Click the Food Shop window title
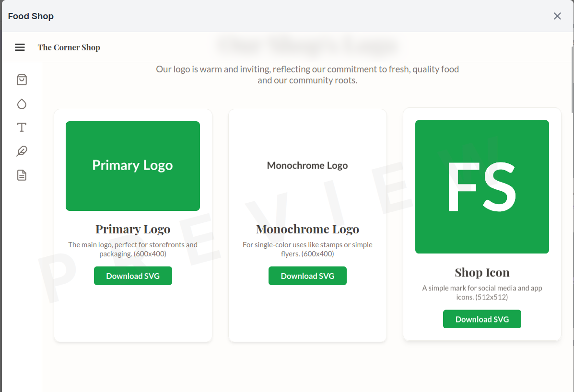Viewport: 574px width, 392px height. [x=31, y=16]
